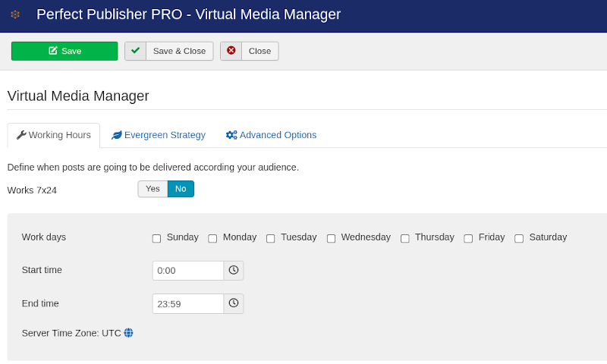Check the Sunday work day box
This screenshot has height=364, width=607.
pos(156,238)
